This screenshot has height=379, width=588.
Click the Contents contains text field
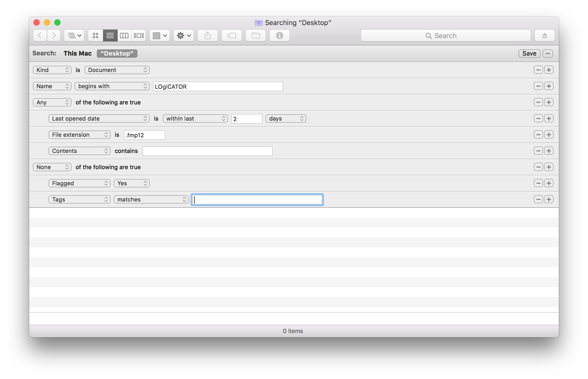pos(208,151)
